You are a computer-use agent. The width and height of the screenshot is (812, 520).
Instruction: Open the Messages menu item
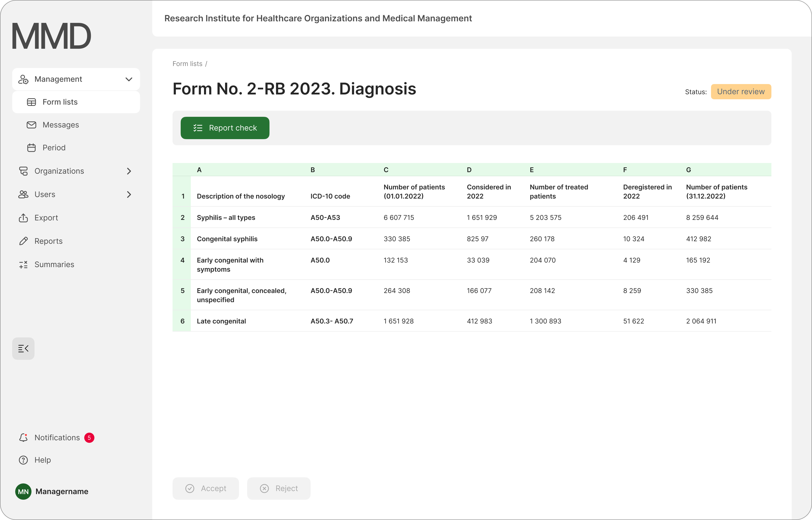click(61, 125)
